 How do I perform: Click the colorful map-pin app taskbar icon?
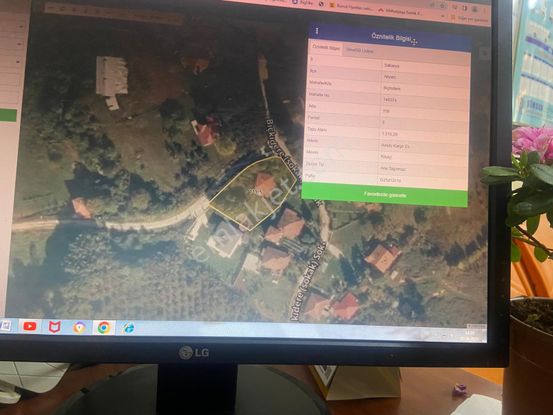pos(79,328)
